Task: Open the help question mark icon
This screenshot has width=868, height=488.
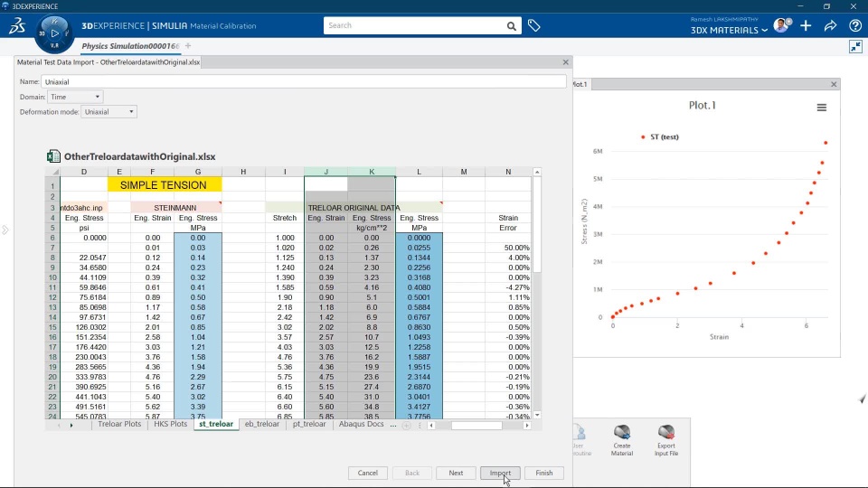Action: coord(855,25)
